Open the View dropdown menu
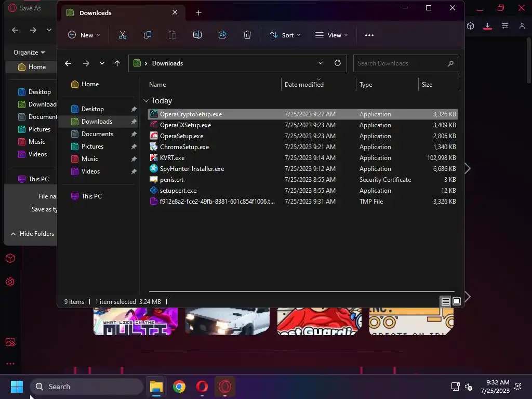The height and width of the screenshot is (399, 532). pyautogui.click(x=331, y=35)
